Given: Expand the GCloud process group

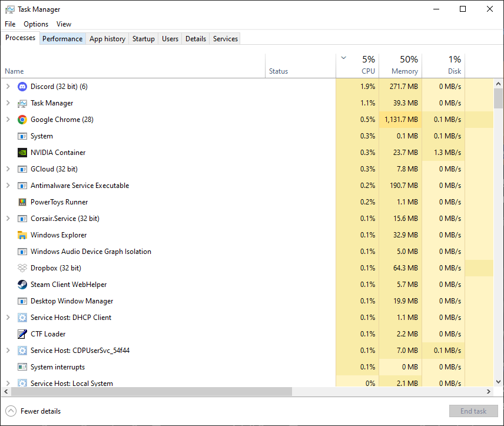Looking at the screenshot, I should pyautogui.click(x=8, y=169).
